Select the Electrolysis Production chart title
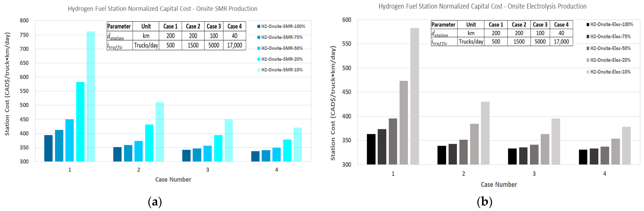The image size is (644, 211). pyautogui.click(x=482, y=6)
